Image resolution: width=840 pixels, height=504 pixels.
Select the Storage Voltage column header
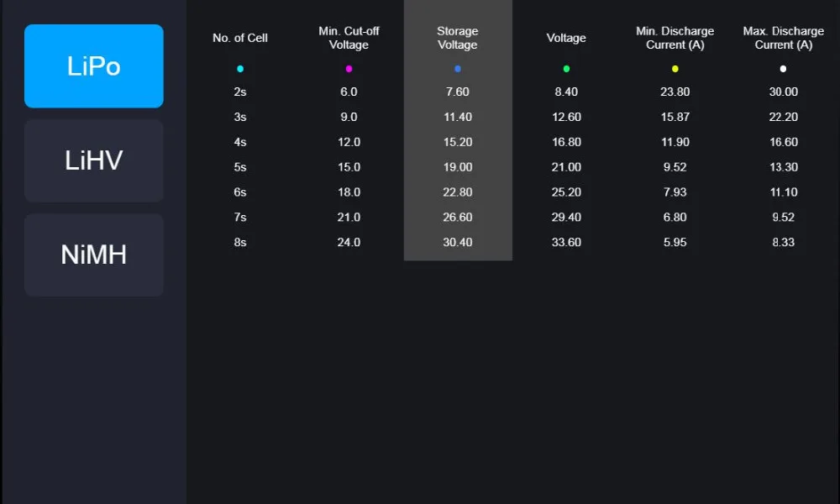(x=458, y=38)
